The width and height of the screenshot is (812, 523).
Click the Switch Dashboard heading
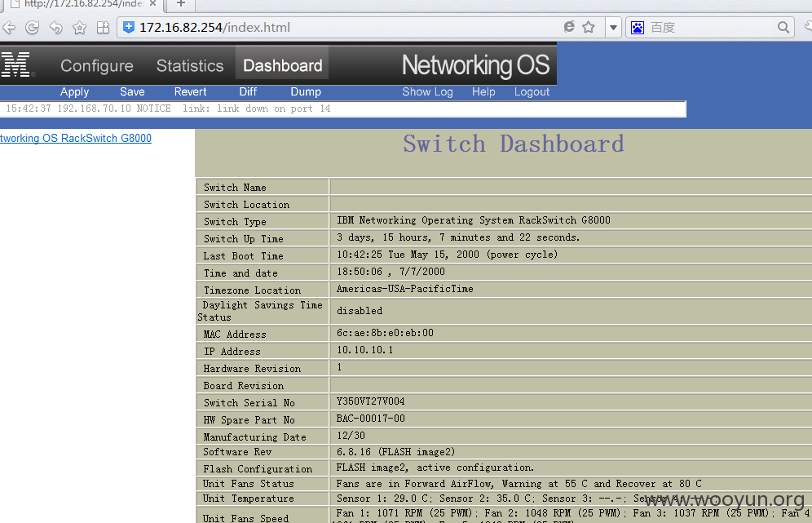513,144
